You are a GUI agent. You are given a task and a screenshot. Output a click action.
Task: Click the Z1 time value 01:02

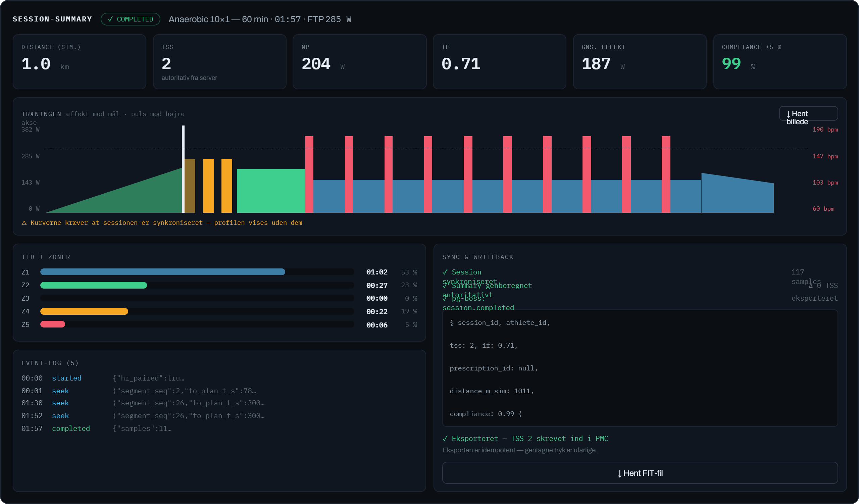pos(377,272)
